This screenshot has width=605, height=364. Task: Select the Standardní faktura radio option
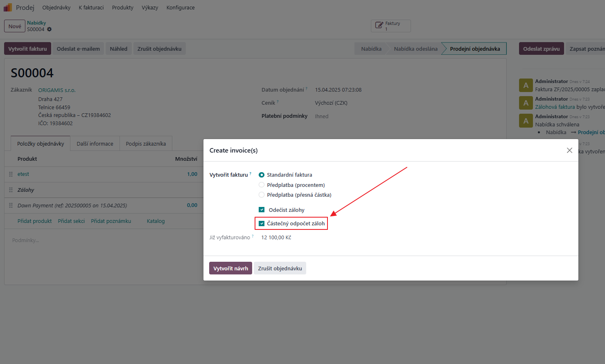(x=262, y=175)
